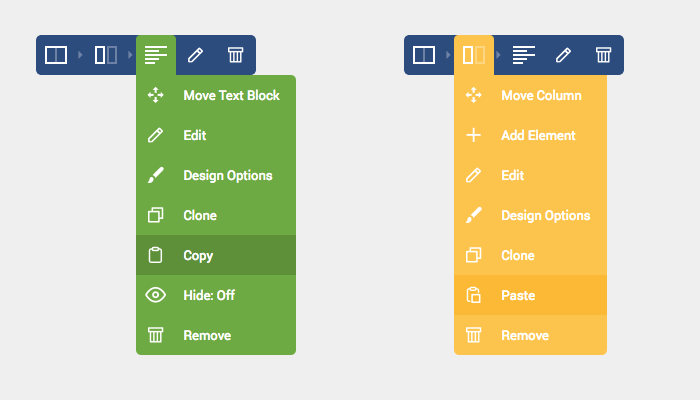
Task: Click Clone in the yellow column menu
Action: pos(530,255)
